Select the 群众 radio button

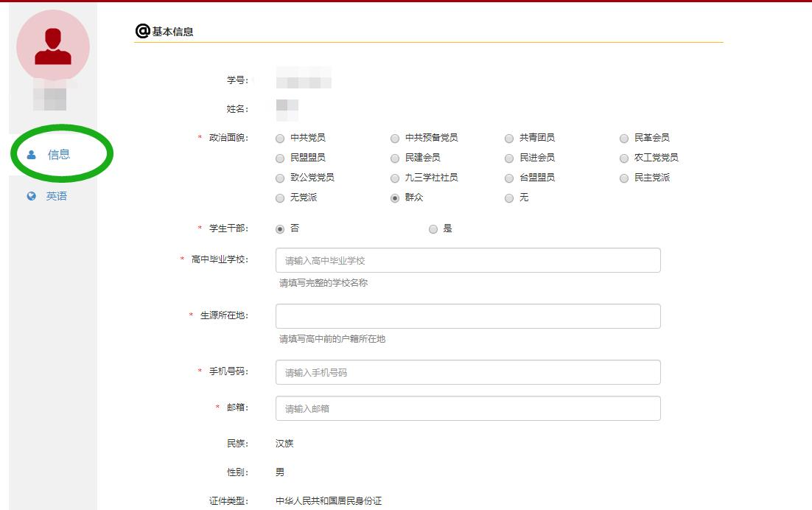(x=395, y=198)
